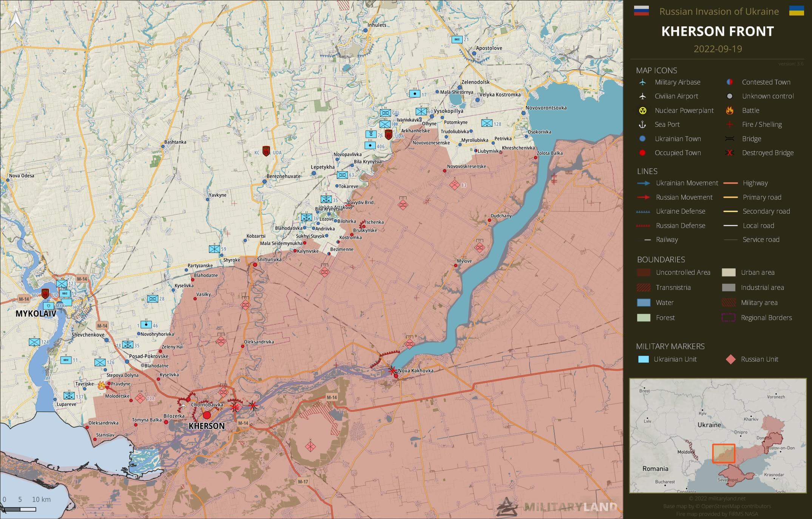Click the Bridge legend icon
Image resolution: width=812 pixels, height=519 pixels.
(730, 139)
